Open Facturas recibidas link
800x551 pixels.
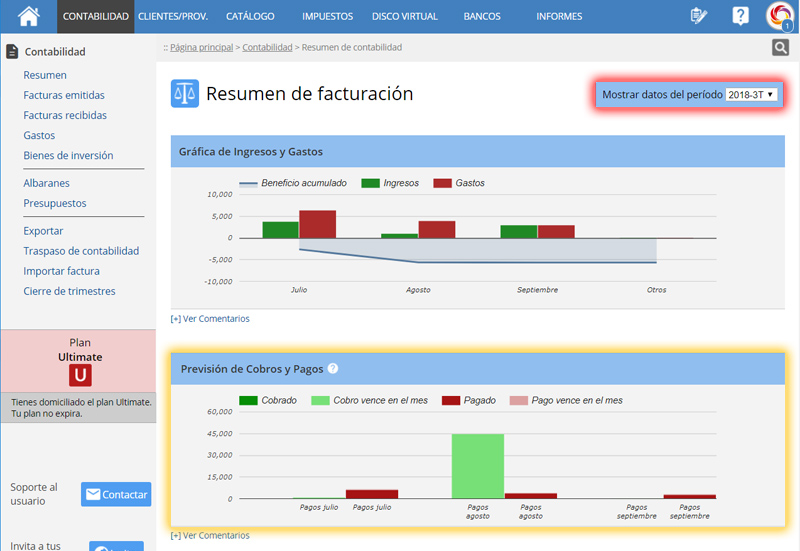click(x=65, y=115)
